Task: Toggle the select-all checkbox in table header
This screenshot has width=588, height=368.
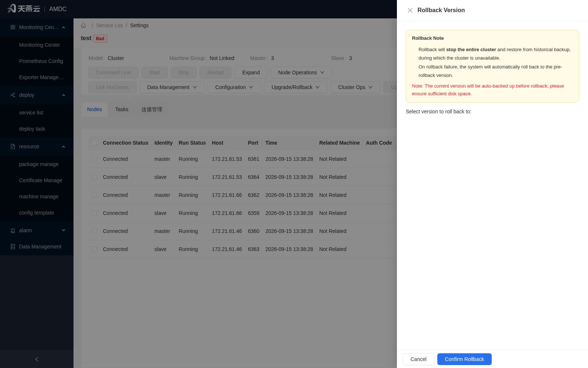Action: [94, 143]
